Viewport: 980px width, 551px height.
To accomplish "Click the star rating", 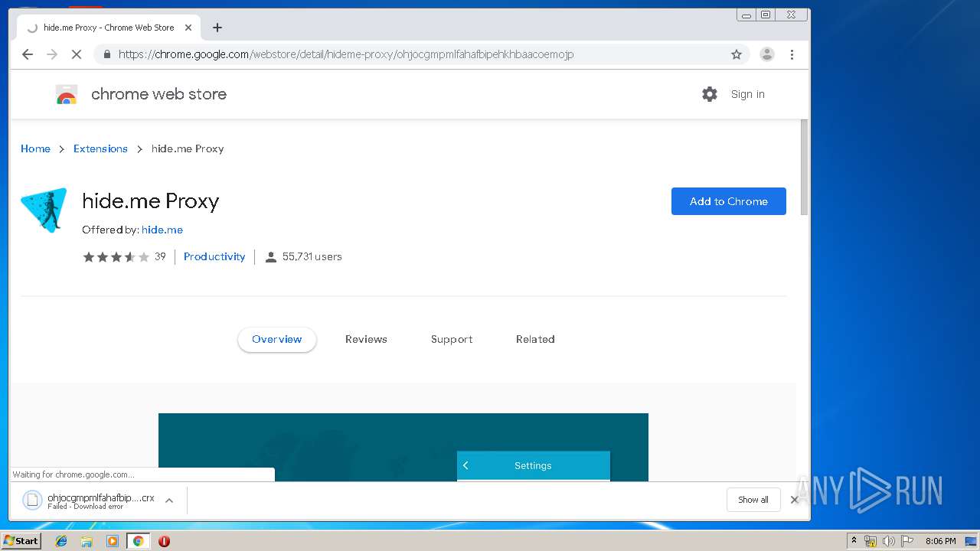I will 116,257.
